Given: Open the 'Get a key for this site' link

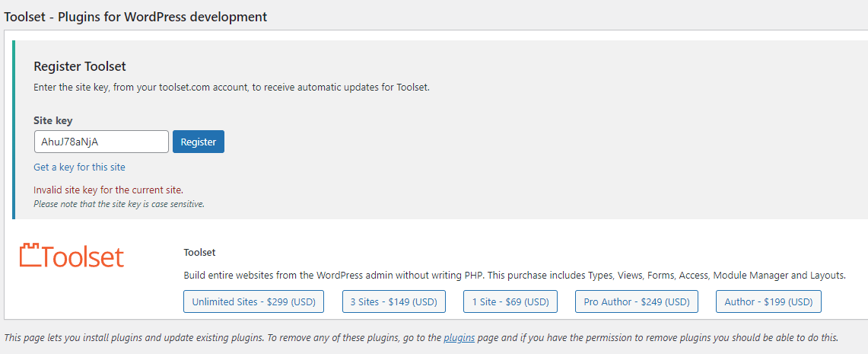Looking at the screenshot, I should (79, 167).
